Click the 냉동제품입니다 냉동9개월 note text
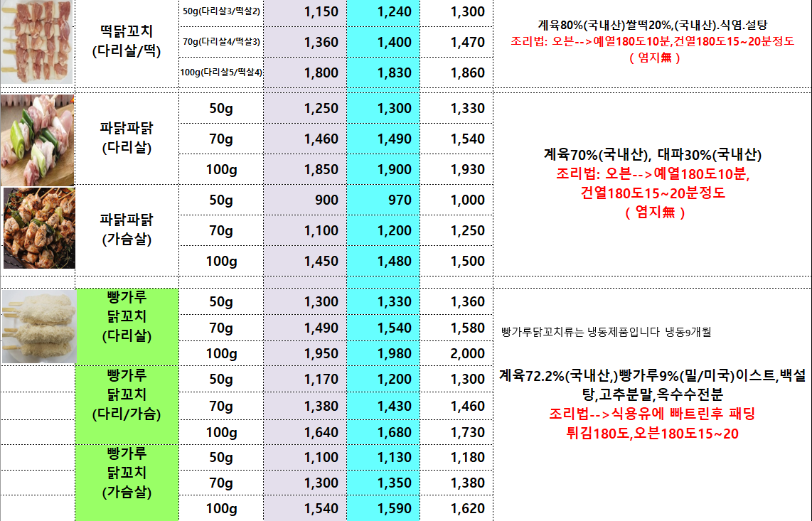 606,331
